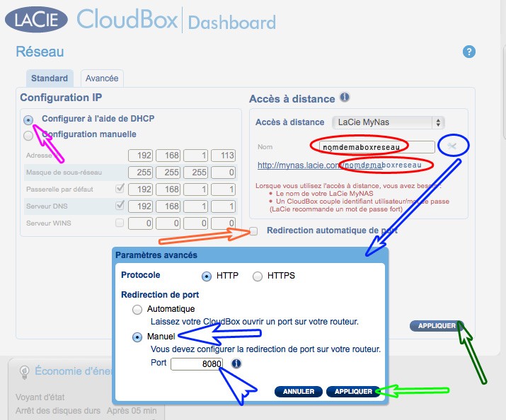Select HTTP protocol radio button
Image resolution: width=506 pixels, height=420 pixels.
207,276
